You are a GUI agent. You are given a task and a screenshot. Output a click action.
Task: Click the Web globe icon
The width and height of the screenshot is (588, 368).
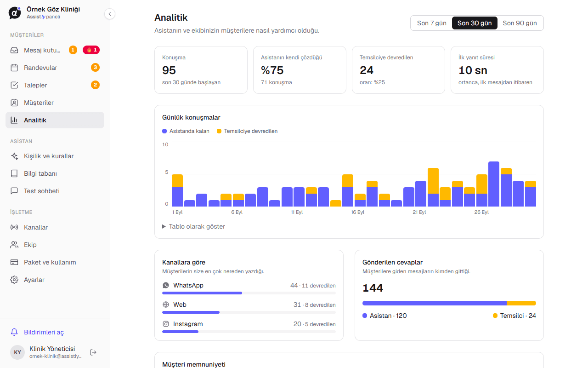point(166,305)
